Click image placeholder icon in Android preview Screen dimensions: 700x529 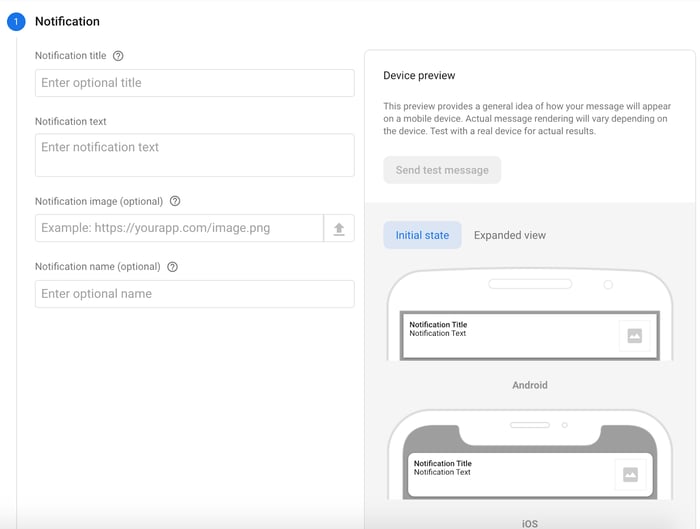(634, 336)
